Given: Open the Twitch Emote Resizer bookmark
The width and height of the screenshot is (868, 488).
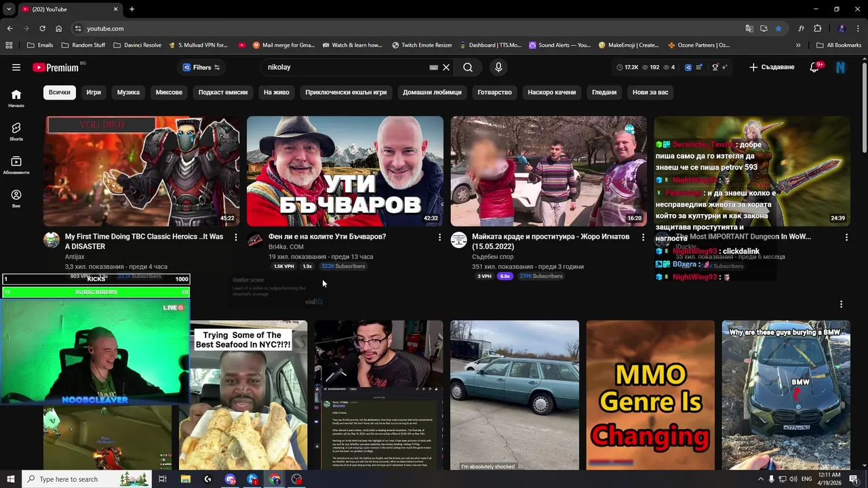Looking at the screenshot, I should (x=422, y=45).
